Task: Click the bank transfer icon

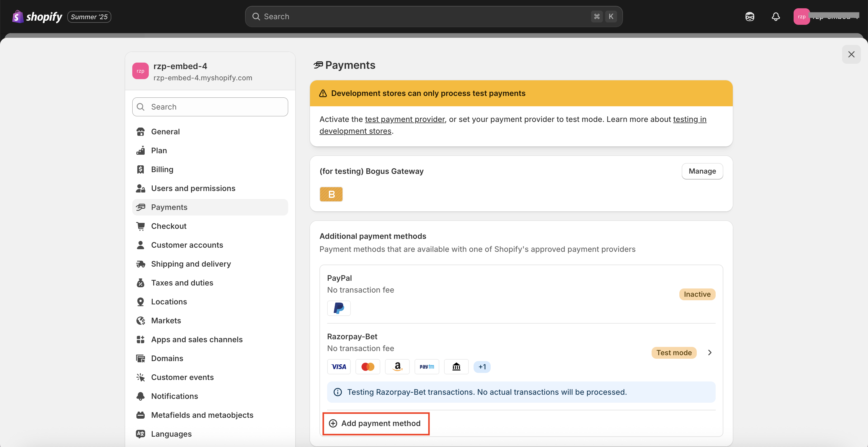Action: [456, 366]
